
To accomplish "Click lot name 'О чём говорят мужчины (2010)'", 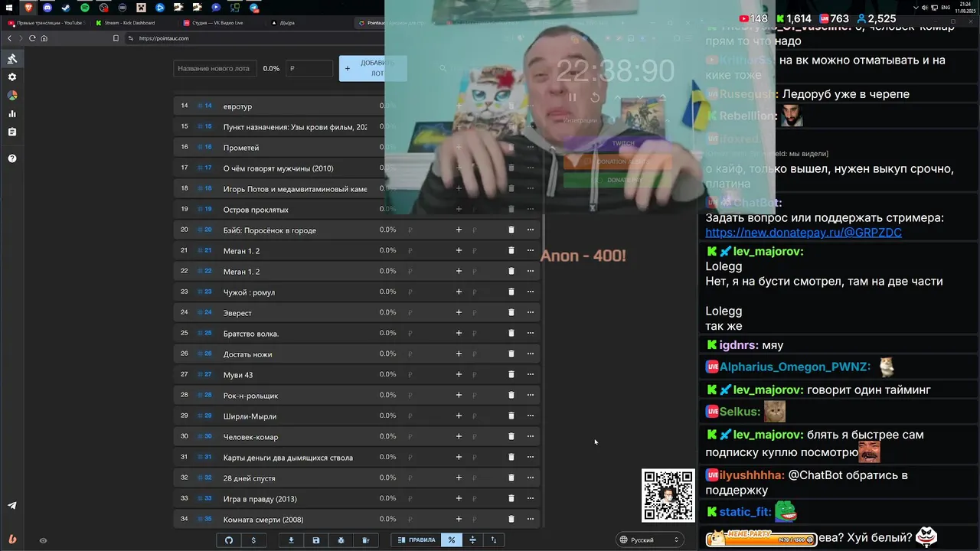I will point(278,168).
